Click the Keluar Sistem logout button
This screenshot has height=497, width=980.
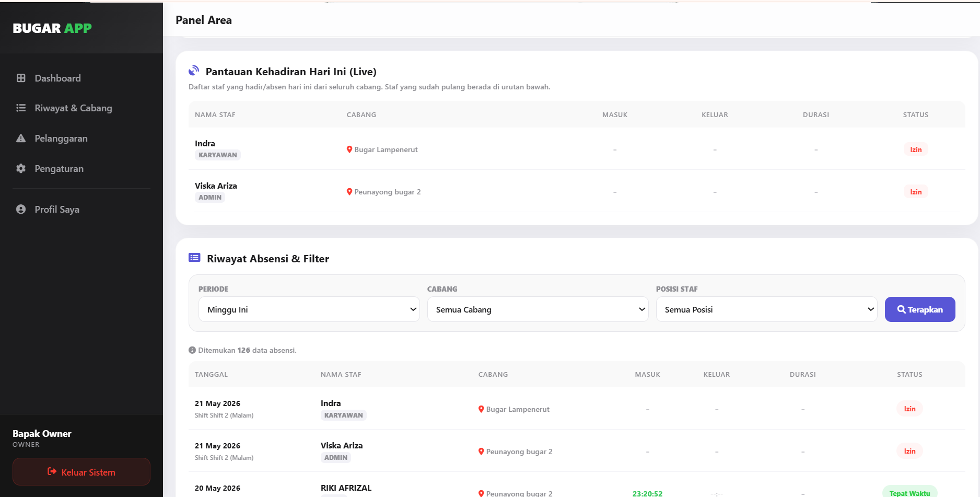tap(81, 472)
